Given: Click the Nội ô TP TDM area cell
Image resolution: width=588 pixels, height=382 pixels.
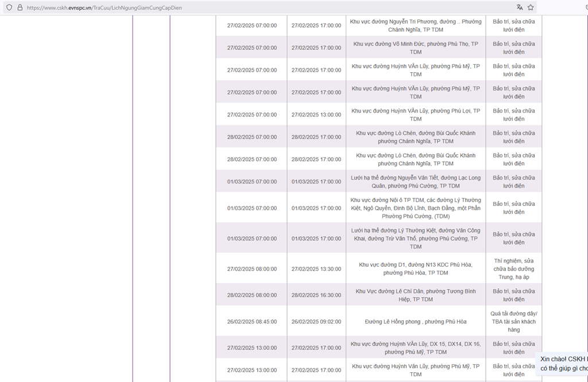Looking at the screenshot, I should pyautogui.click(x=416, y=208).
